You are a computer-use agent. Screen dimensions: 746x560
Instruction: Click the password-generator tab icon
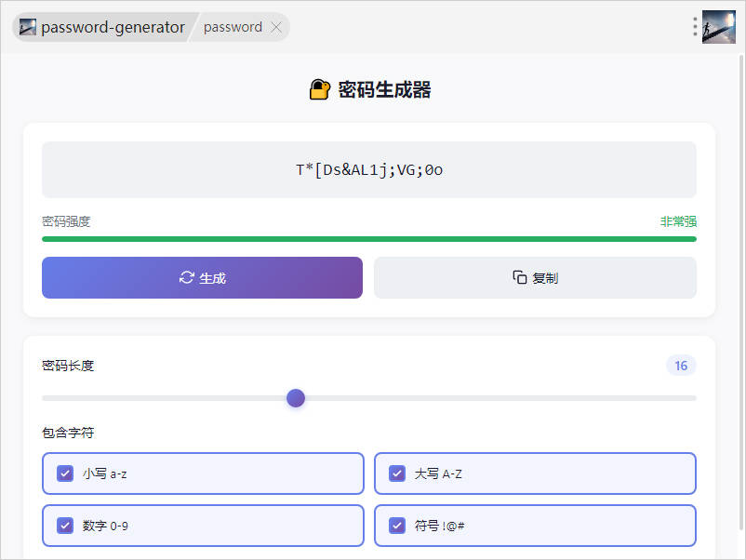[28, 27]
